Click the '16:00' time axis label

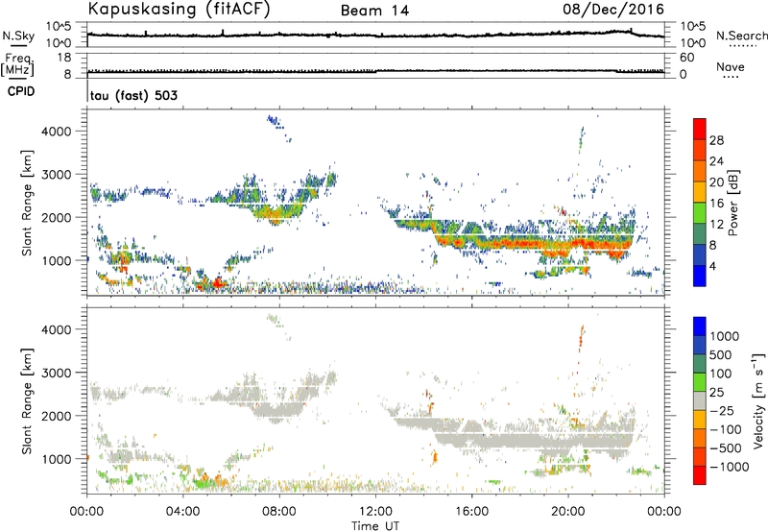point(471,512)
